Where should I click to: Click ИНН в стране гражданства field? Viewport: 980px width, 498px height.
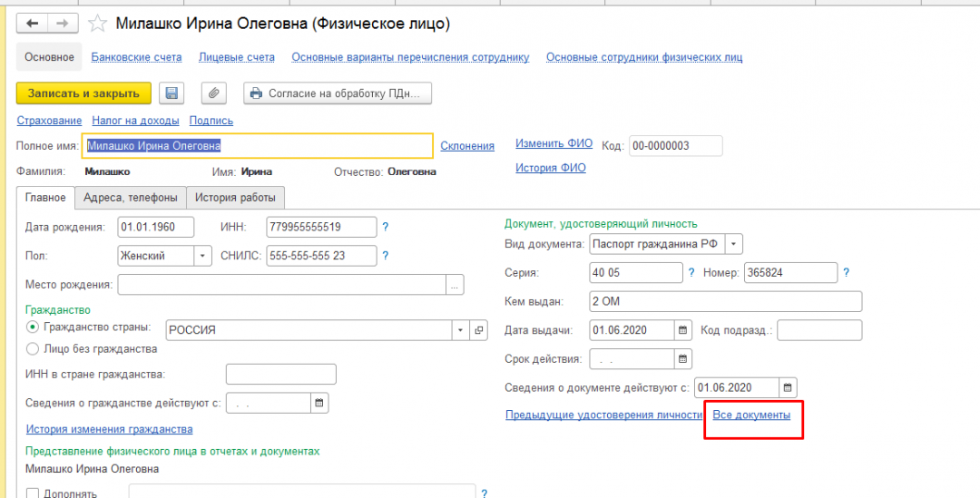[x=280, y=375]
